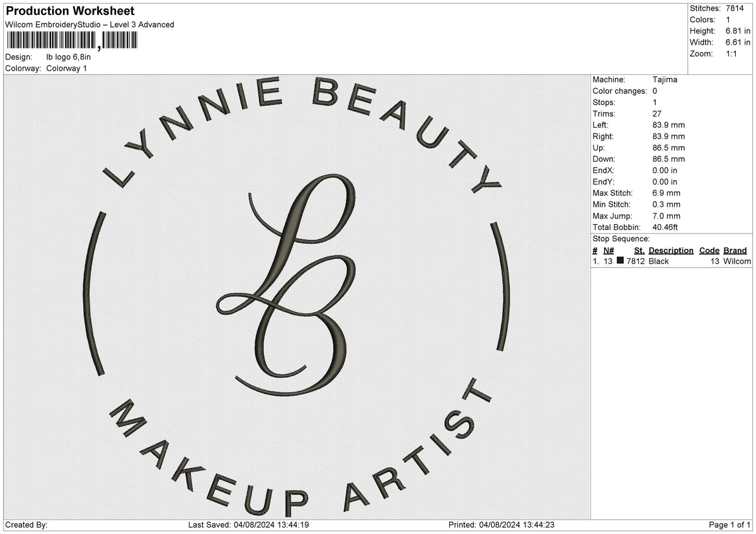Click the design name 'lb logo 6,8in'
The width and height of the screenshot is (756, 534).
69,57
